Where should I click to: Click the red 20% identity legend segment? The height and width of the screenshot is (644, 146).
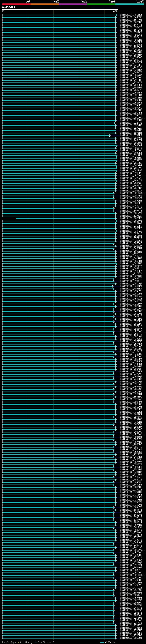click(16, 4)
